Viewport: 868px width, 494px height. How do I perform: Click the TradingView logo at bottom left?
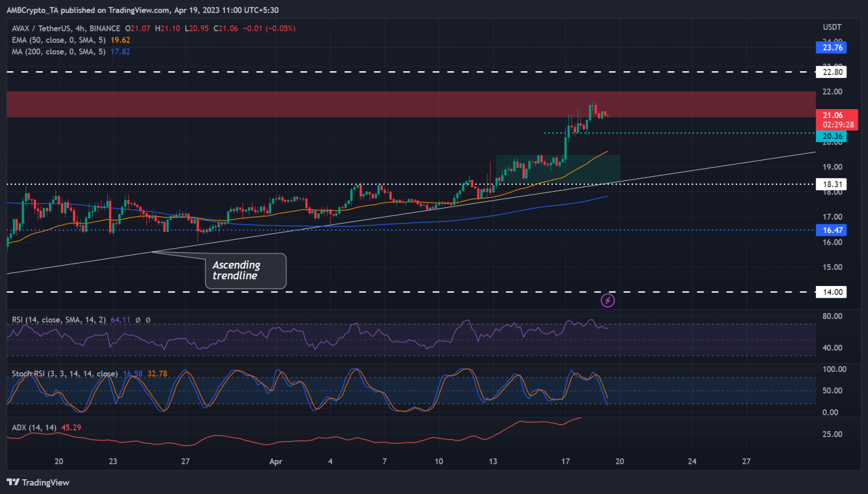(38, 482)
